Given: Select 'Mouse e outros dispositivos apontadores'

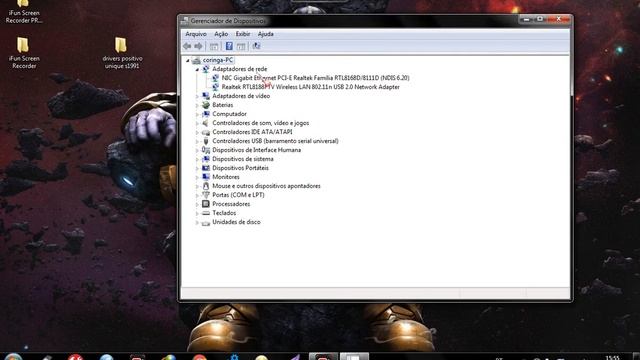Looking at the screenshot, I should point(266,186).
